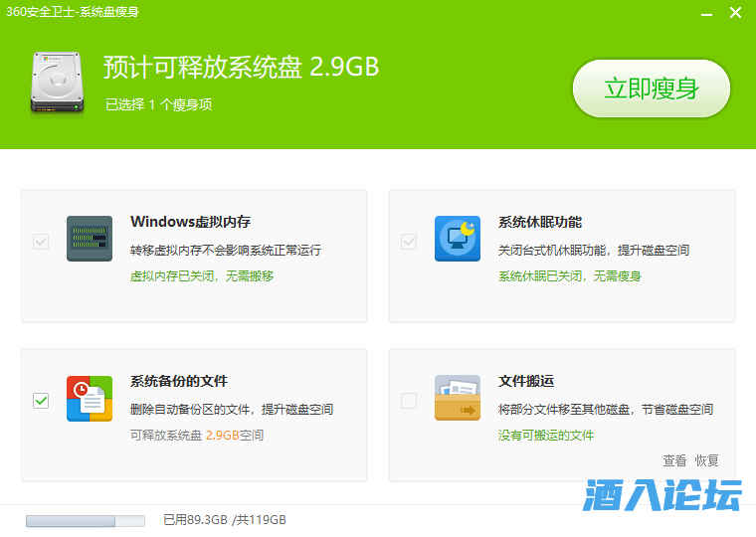This screenshot has height=537, width=756.
Task: Click the Windows虚拟内存 memory chip icon
Action: [x=90, y=239]
